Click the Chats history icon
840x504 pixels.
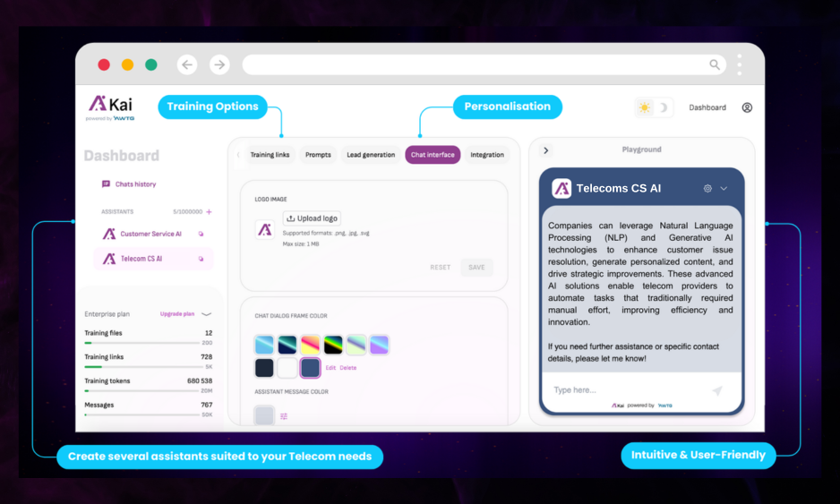pos(106,184)
